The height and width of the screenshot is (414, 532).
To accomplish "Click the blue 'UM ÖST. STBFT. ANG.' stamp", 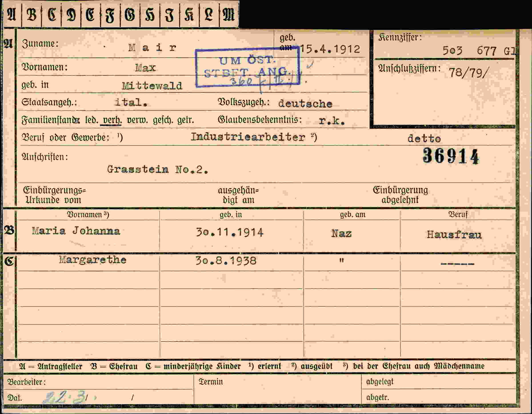I will pos(248,67).
